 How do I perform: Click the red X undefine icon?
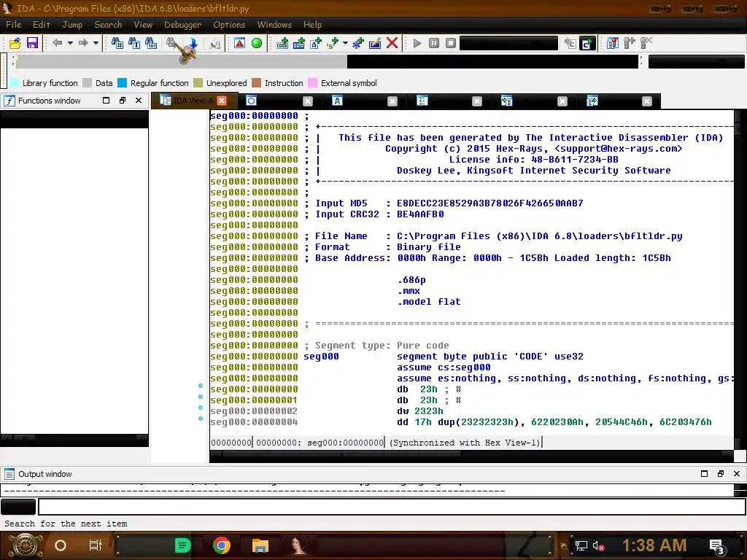point(392,43)
